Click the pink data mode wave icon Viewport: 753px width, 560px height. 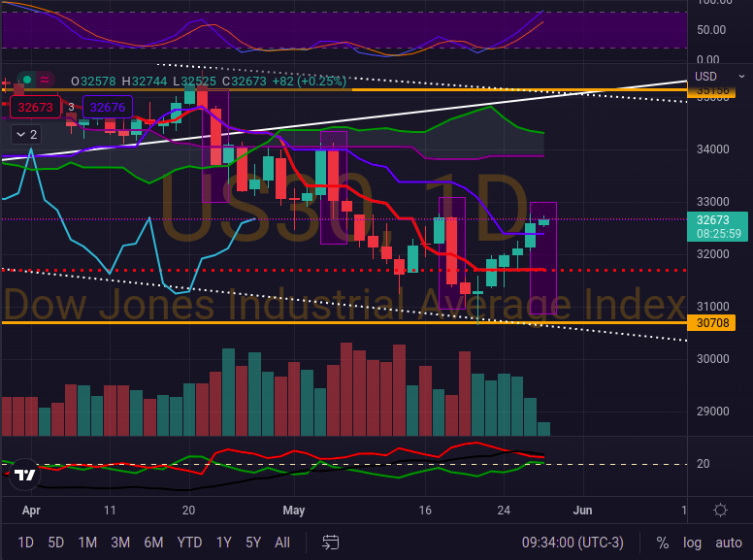pyautogui.click(x=46, y=81)
